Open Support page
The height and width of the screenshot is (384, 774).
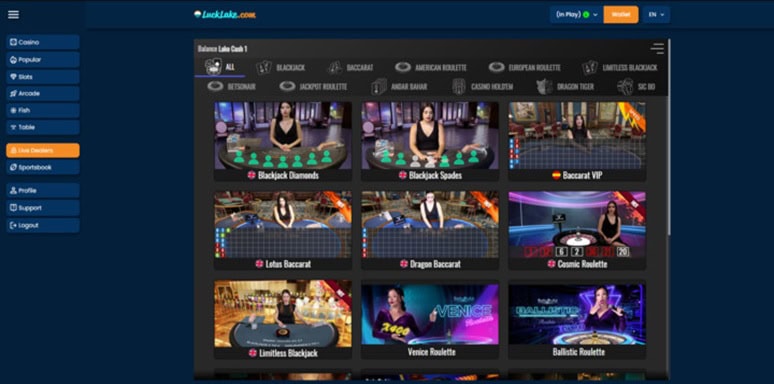pyautogui.click(x=42, y=208)
